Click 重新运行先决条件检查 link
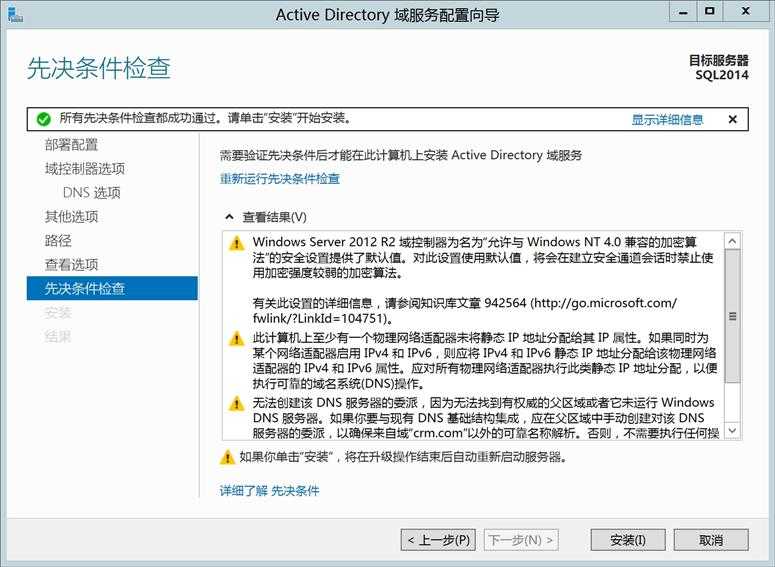Screen dimensions: 775x567 click(x=280, y=178)
